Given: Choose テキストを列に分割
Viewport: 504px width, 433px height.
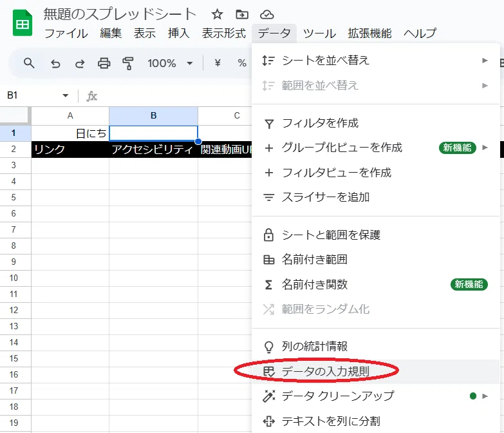Looking at the screenshot, I should click(376, 421).
